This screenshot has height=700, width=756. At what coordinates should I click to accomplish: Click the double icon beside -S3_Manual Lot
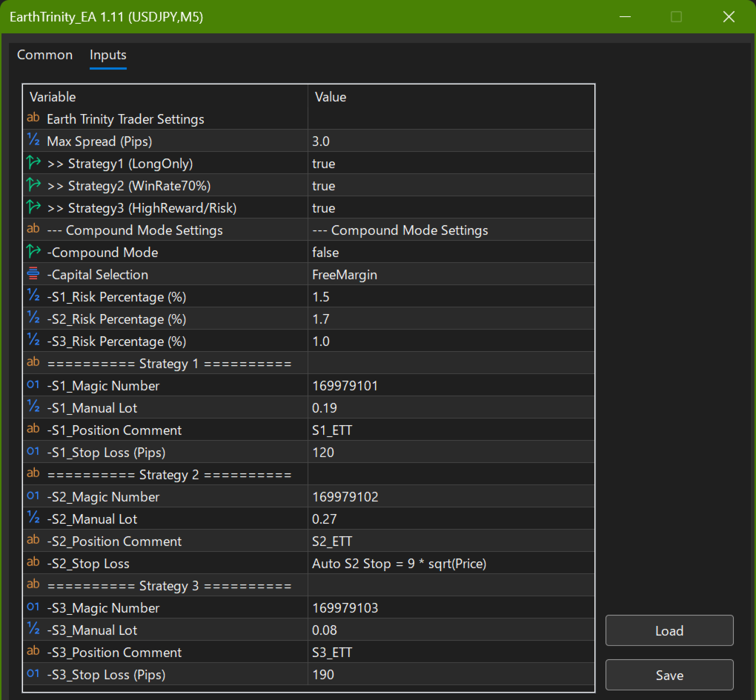(x=33, y=629)
